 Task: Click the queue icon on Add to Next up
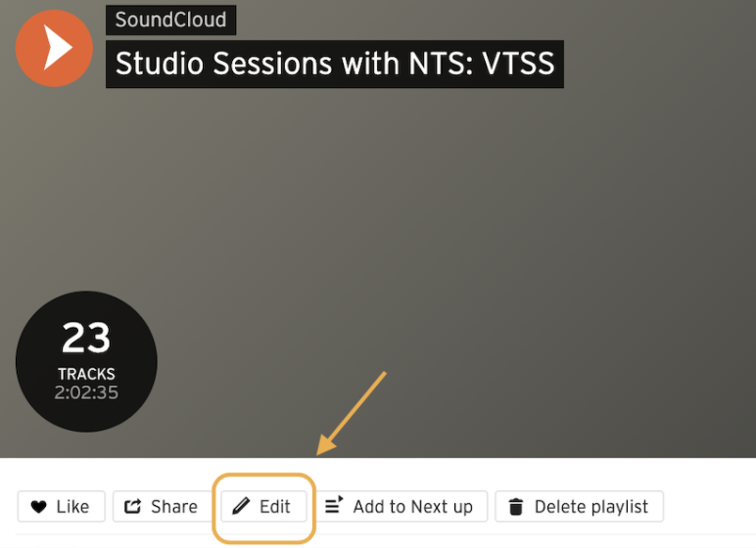tap(334, 505)
